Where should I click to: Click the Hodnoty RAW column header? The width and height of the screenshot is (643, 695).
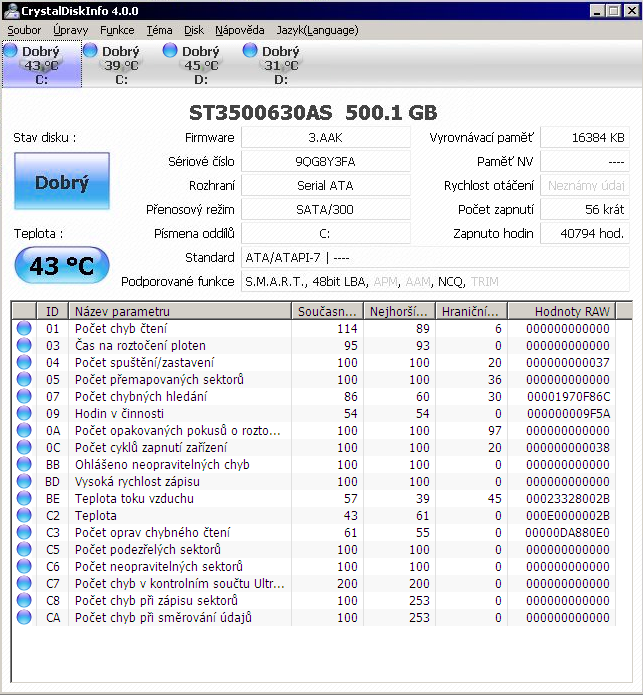click(562, 311)
